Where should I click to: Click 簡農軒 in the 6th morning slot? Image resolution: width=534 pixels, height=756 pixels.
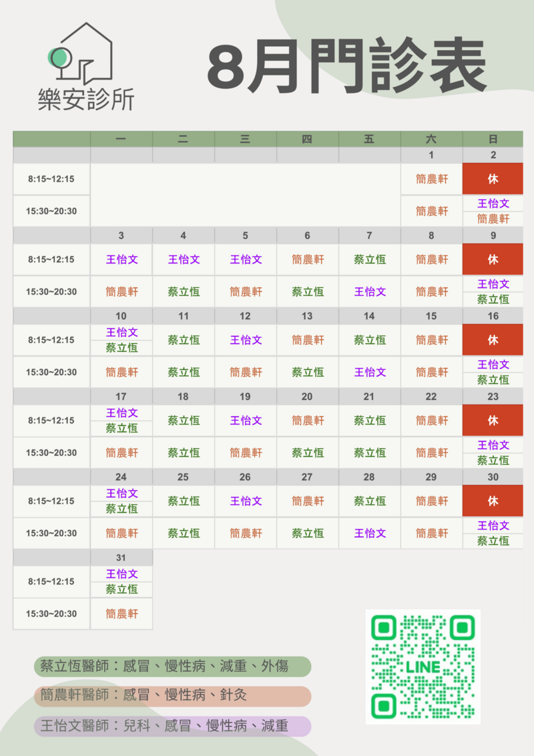point(308,259)
